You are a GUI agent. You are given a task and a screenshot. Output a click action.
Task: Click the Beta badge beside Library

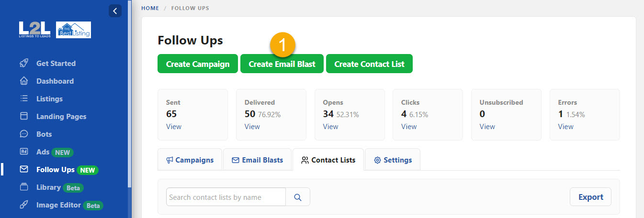tap(73, 188)
